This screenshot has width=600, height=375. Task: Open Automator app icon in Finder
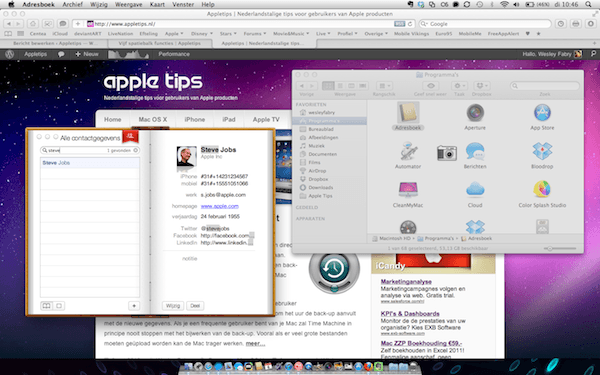[408, 151]
